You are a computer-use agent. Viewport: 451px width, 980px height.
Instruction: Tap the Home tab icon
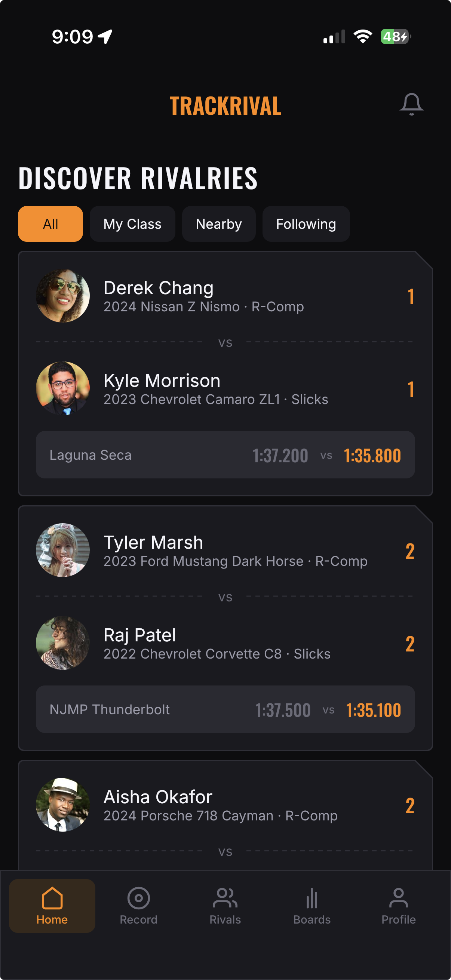(52, 905)
